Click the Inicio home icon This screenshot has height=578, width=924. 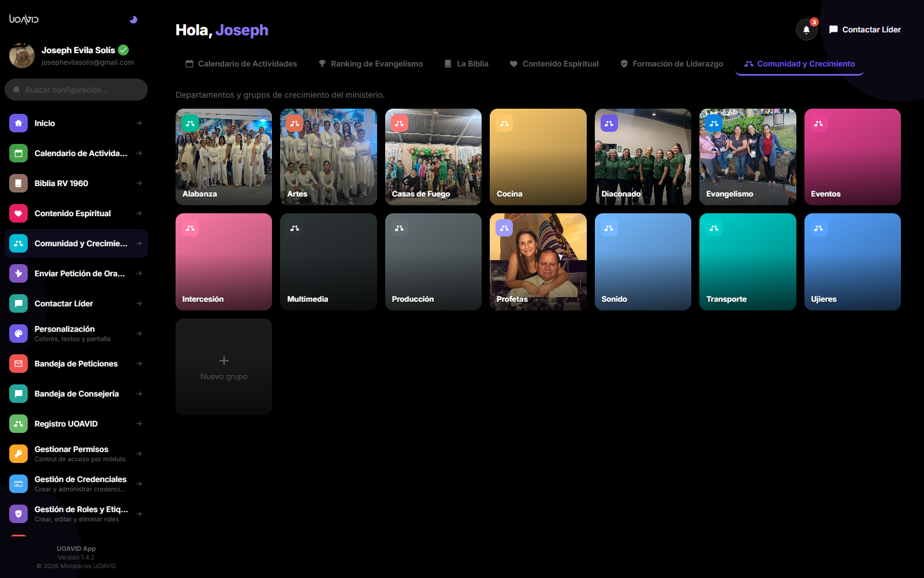pyautogui.click(x=18, y=123)
